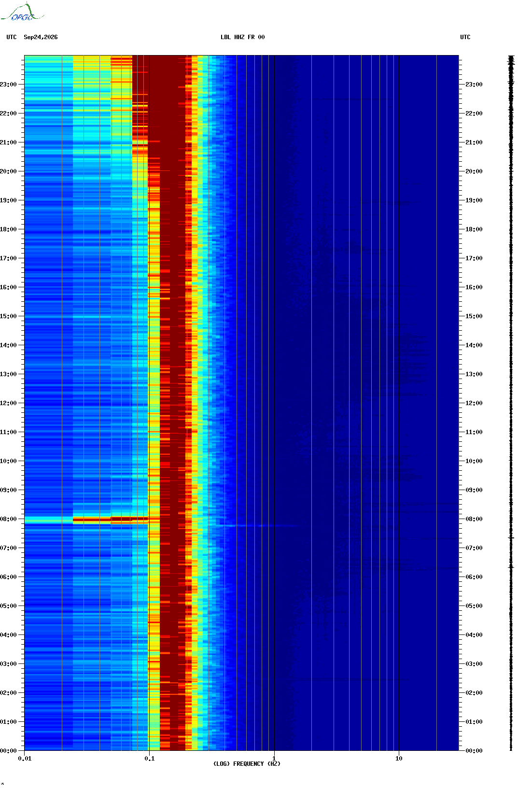Screen dimensions: 532x789
Task: Click the OGS logo in the corner
Action: click(22, 12)
